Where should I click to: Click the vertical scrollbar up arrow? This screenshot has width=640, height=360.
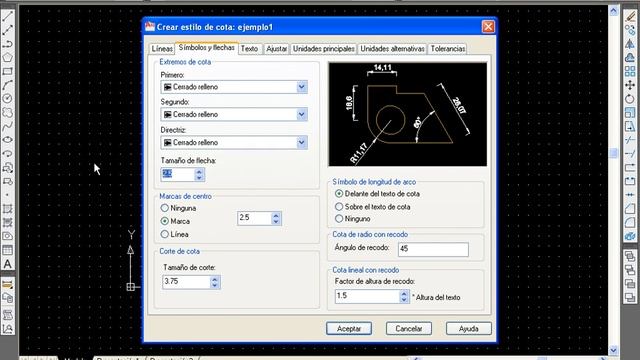(x=613, y=10)
